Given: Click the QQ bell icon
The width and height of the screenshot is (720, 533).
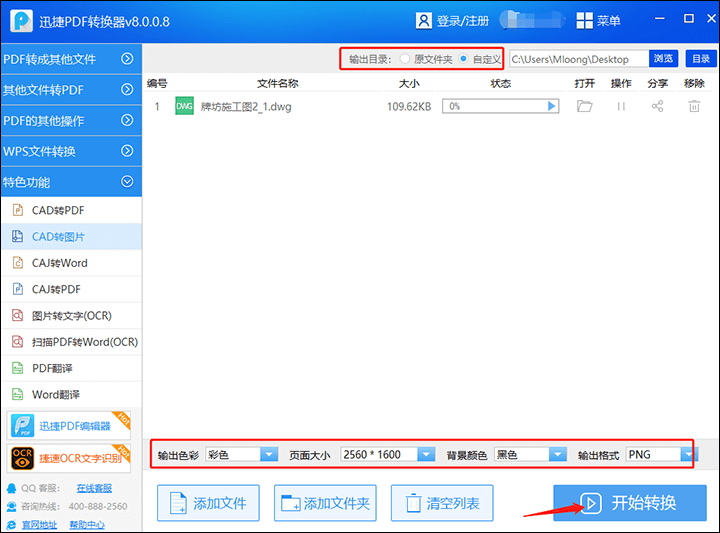Looking at the screenshot, I should (x=11, y=488).
